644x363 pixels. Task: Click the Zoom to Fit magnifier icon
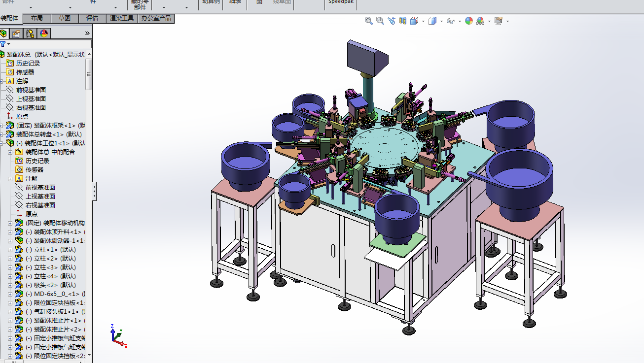point(368,21)
